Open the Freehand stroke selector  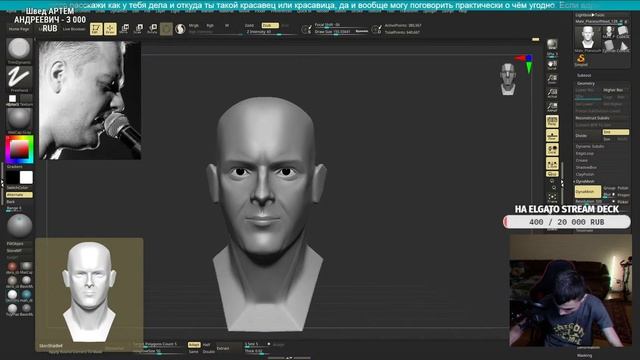[x=19, y=78]
